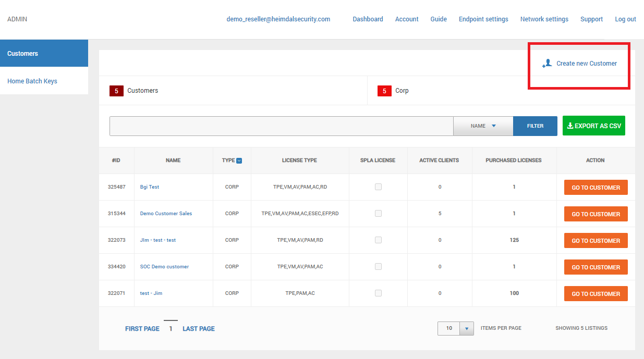Click the #ID column header
The height and width of the screenshot is (359, 644).
coord(116,160)
